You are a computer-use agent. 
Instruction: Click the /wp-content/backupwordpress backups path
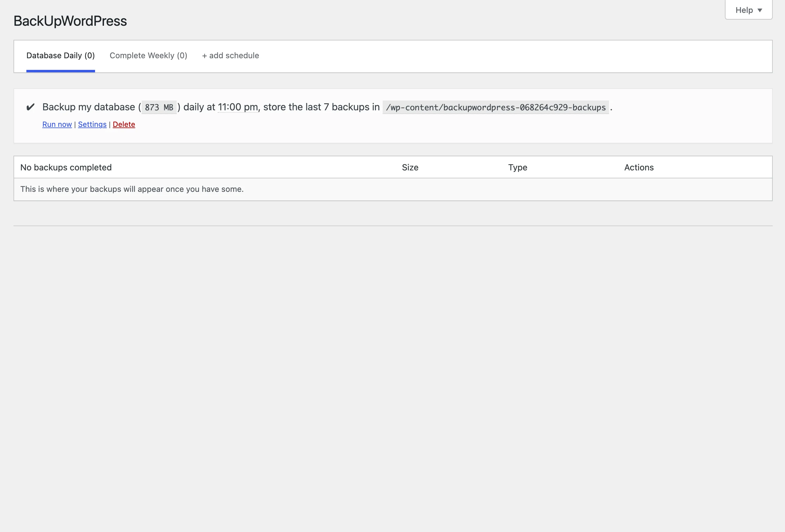pos(496,107)
